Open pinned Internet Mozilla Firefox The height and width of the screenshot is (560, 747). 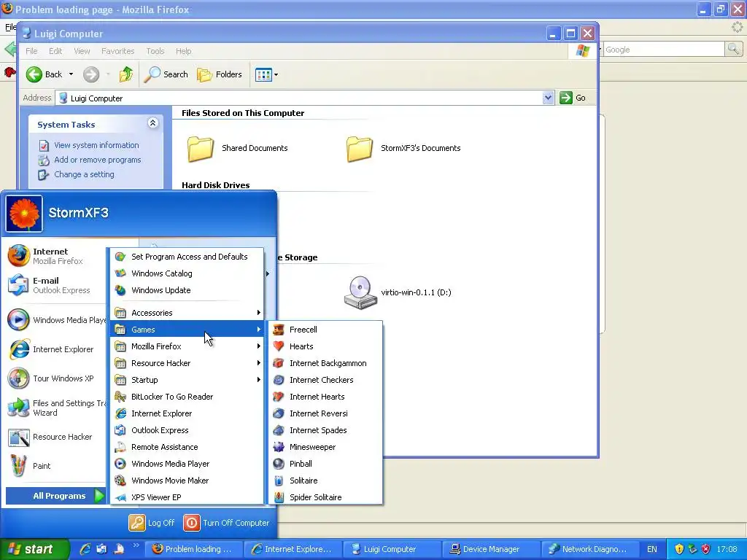[55, 256]
